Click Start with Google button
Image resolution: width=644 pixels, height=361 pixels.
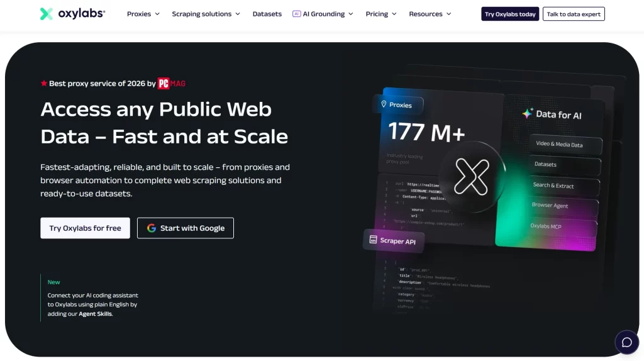pos(186,228)
